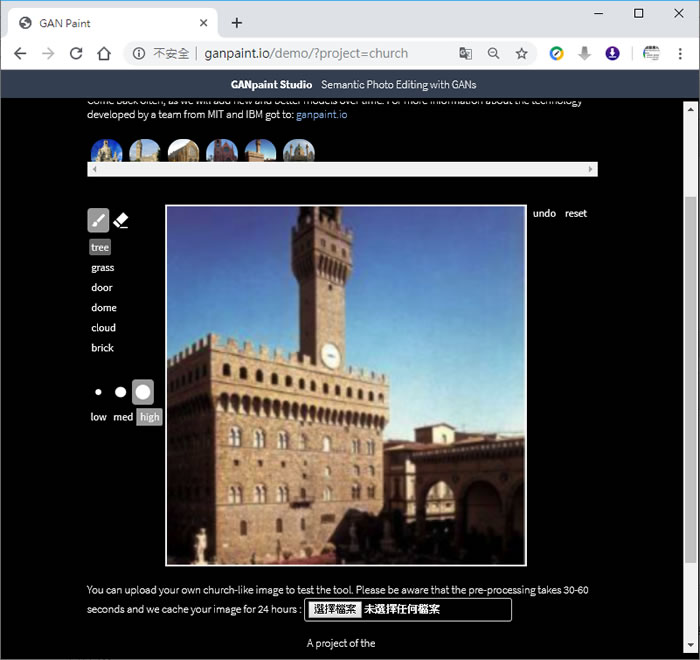Select the cloud paint feature
700x660 pixels.
[104, 328]
